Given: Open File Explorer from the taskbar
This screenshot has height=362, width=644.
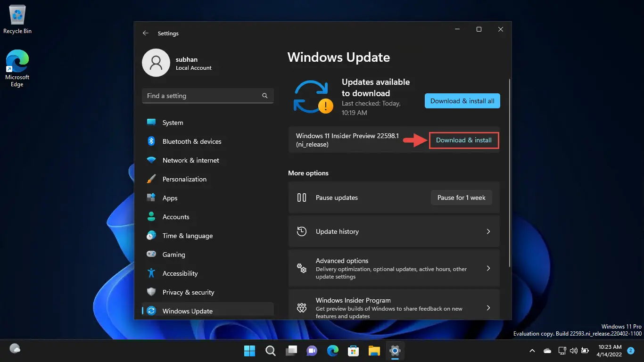Looking at the screenshot, I should click(x=374, y=351).
